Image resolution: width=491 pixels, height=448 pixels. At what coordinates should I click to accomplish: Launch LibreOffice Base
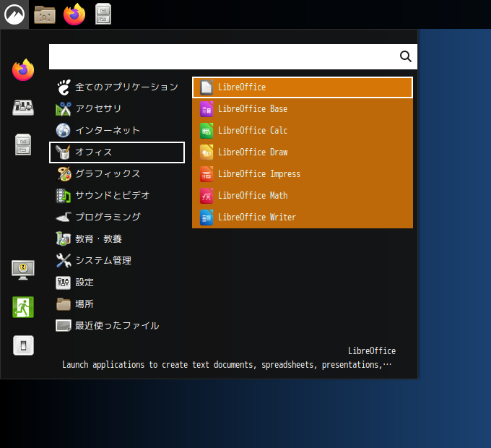(303, 109)
